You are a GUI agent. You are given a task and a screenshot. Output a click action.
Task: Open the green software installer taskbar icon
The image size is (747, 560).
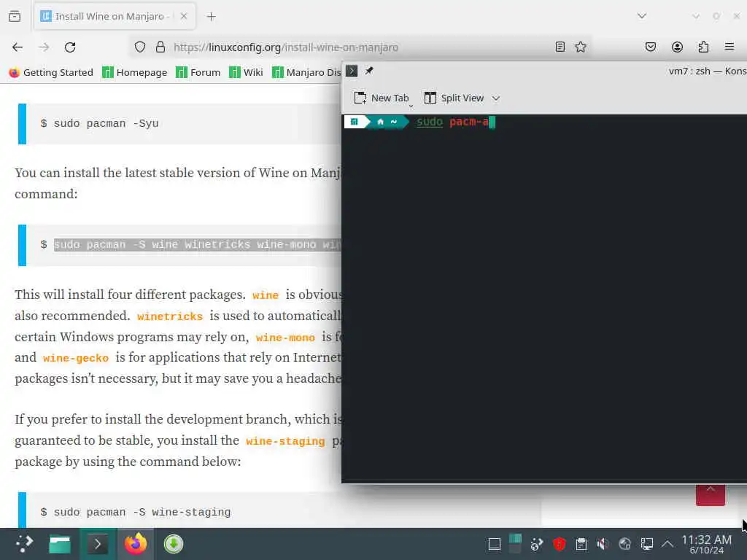(174, 544)
